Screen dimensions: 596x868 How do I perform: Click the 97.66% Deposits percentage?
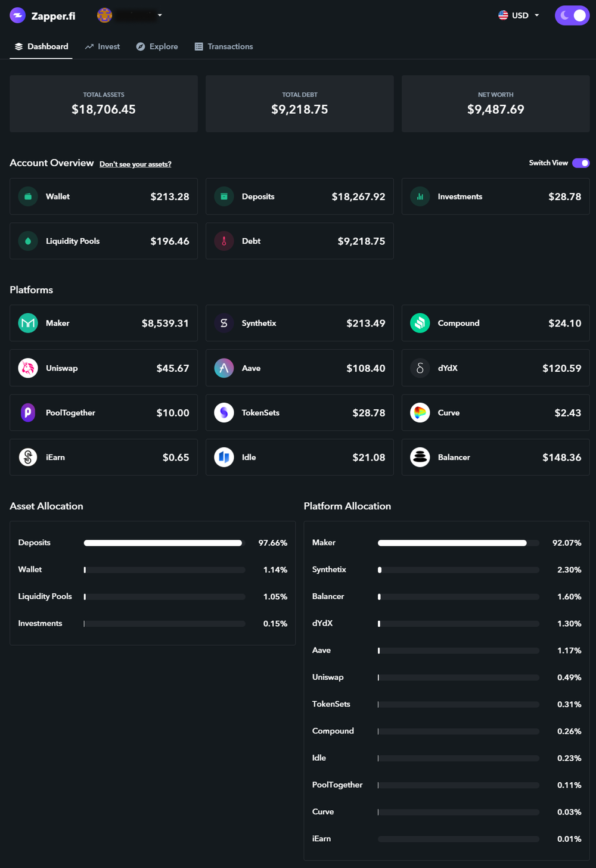point(273,543)
